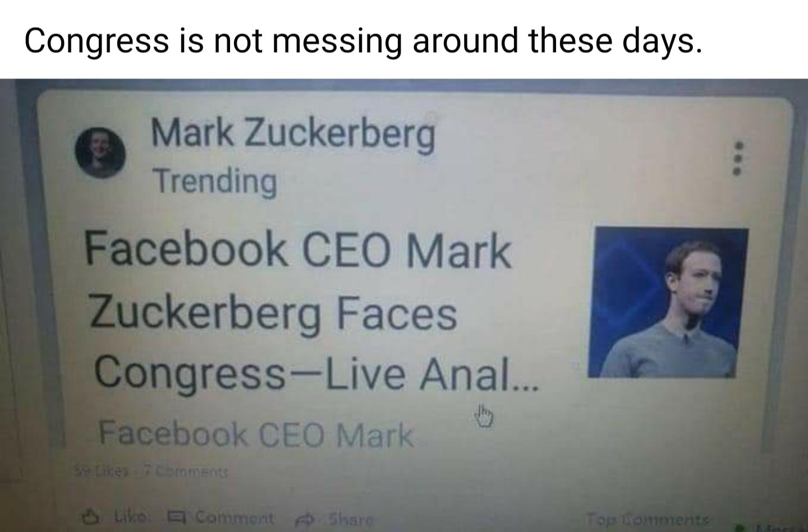808x532 pixels.
Task: Click the grey "Facebook CEO Mark" subtitle
Action: (x=255, y=434)
